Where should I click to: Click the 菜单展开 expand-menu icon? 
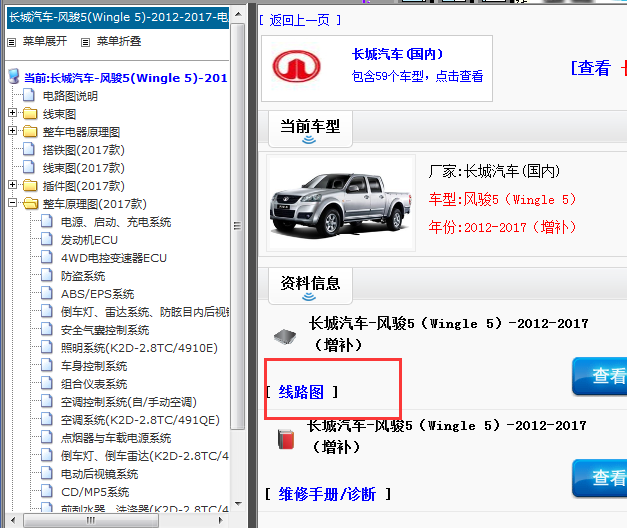(12, 42)
